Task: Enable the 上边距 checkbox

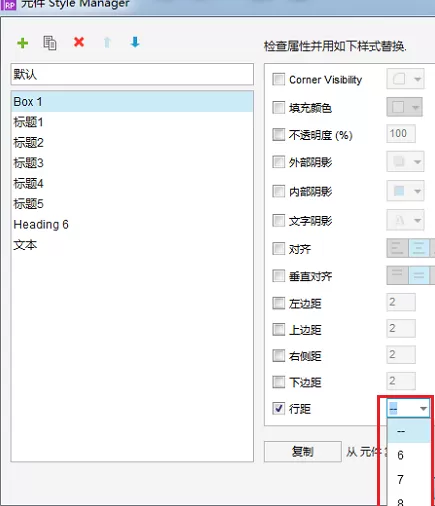Action: coord(278,329)
